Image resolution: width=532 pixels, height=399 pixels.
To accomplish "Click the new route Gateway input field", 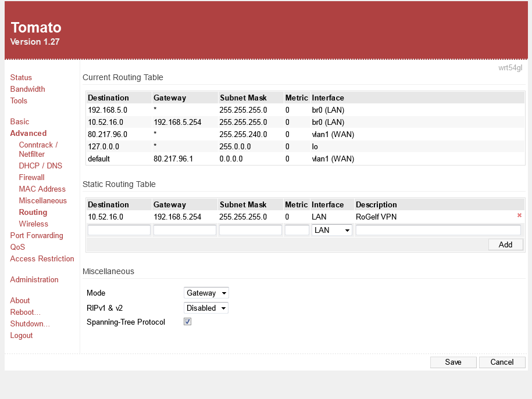I will pos(185,231).
